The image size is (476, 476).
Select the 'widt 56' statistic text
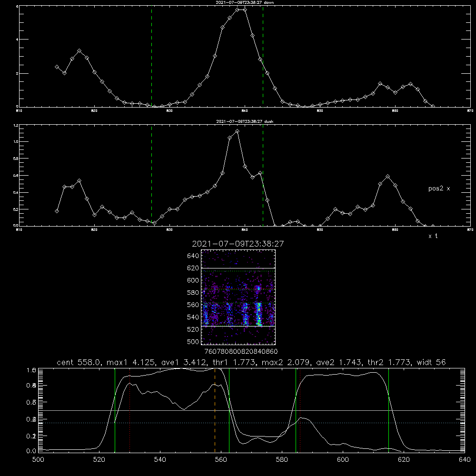click(431, 362)
